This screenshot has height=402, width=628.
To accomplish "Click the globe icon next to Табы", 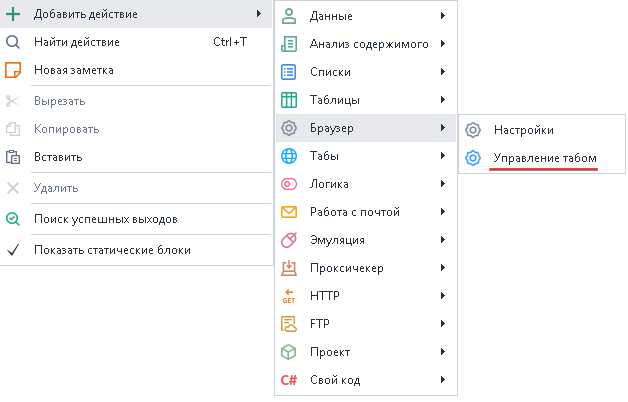I will click(289, 156).
